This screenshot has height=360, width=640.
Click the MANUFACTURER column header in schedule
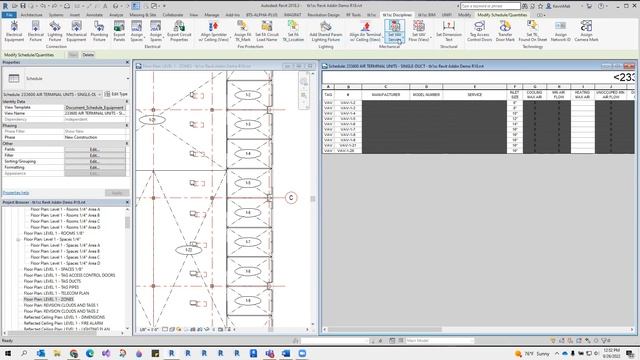(x=385, y=95)
